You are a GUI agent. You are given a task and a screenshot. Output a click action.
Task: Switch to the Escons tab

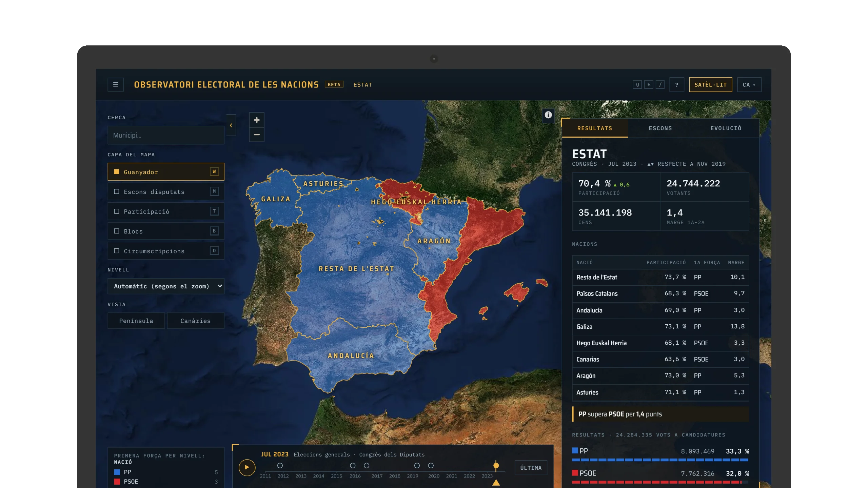[x=660, y=128]
